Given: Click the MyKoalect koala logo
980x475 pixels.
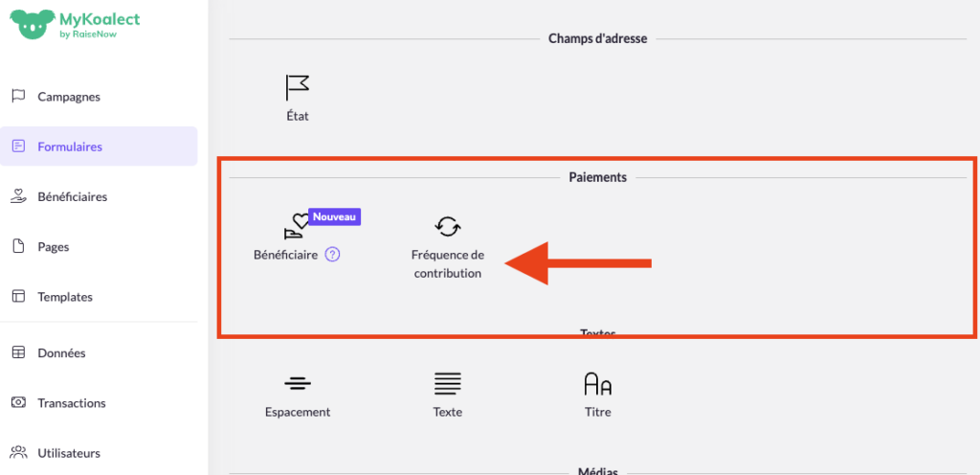Looking at the screenshot, I should pyautogui.click(x=29, y=21).
